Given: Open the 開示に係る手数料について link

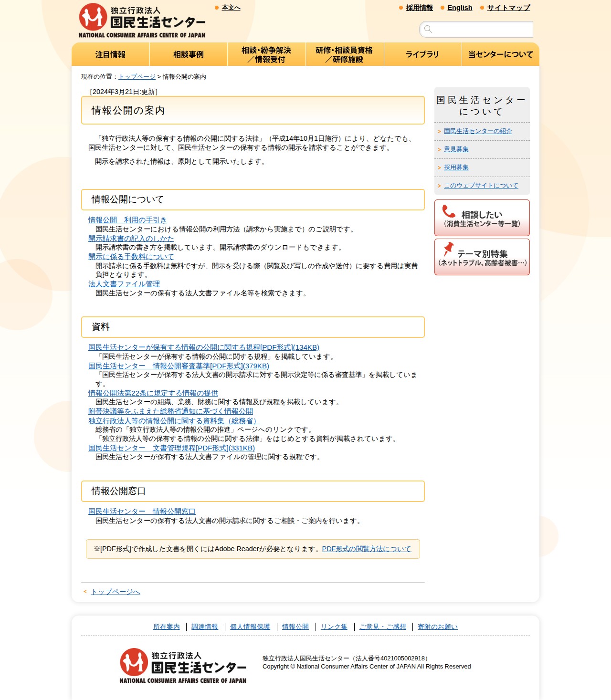Looking at the screenshot, I should click(131, 257).
